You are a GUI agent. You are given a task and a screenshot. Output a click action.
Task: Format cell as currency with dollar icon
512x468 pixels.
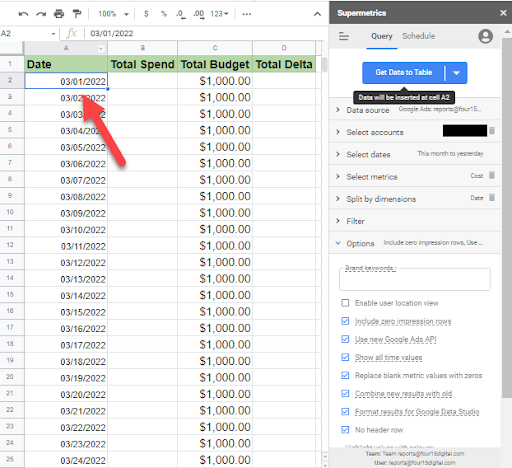point(146,14)
